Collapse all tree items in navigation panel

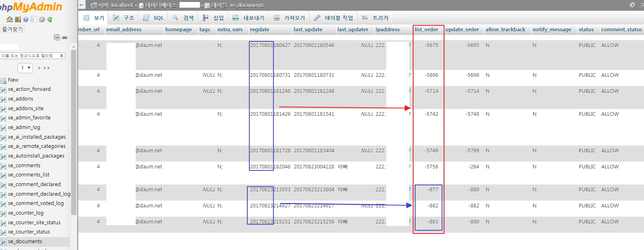pyautogui.click(x=57, y=37)
